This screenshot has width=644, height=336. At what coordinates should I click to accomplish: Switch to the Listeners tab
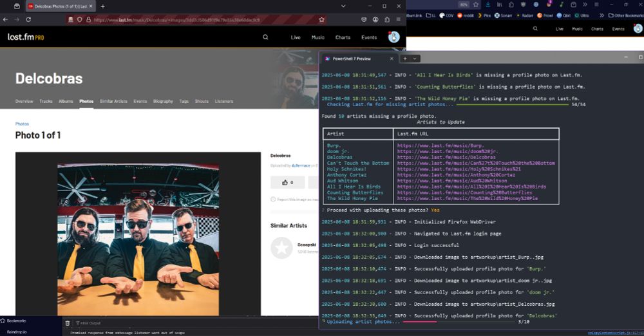point(224,101)
